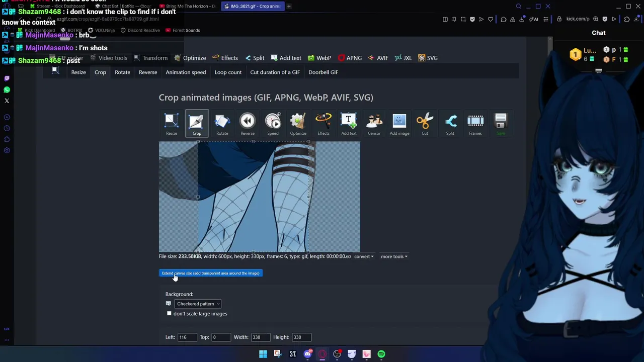Open the Rotate tool icon
Image resolution: width=644 pixels, height=362 pixels.
pos(222,124)
